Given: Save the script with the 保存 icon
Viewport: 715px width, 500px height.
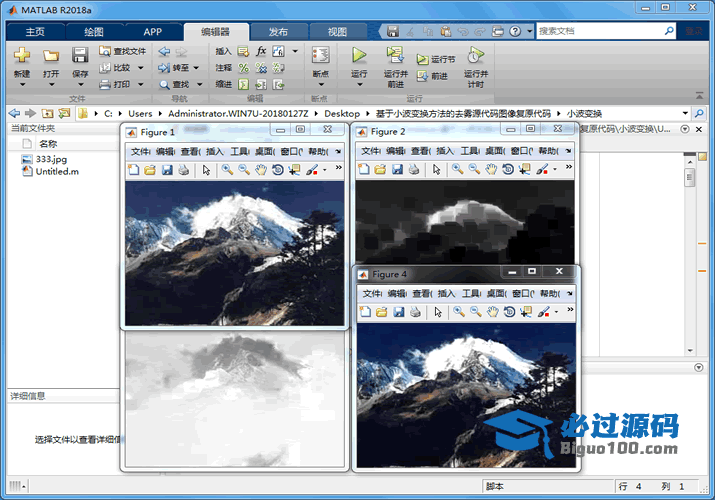Looking at the screenshot, I should pos(80,56).
